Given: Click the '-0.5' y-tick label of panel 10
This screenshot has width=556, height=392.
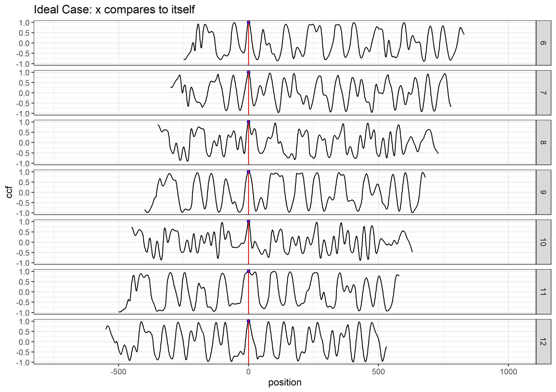Looking at the screenshot, I should click(23, 253).
